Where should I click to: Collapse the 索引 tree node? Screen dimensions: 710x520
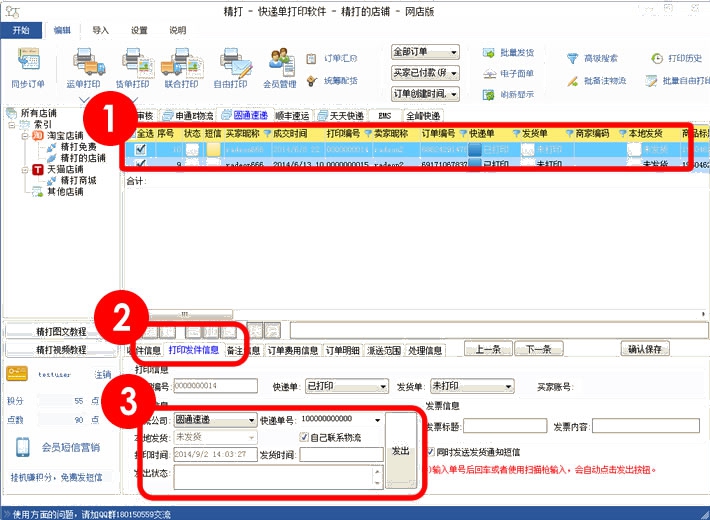(13, 125)
